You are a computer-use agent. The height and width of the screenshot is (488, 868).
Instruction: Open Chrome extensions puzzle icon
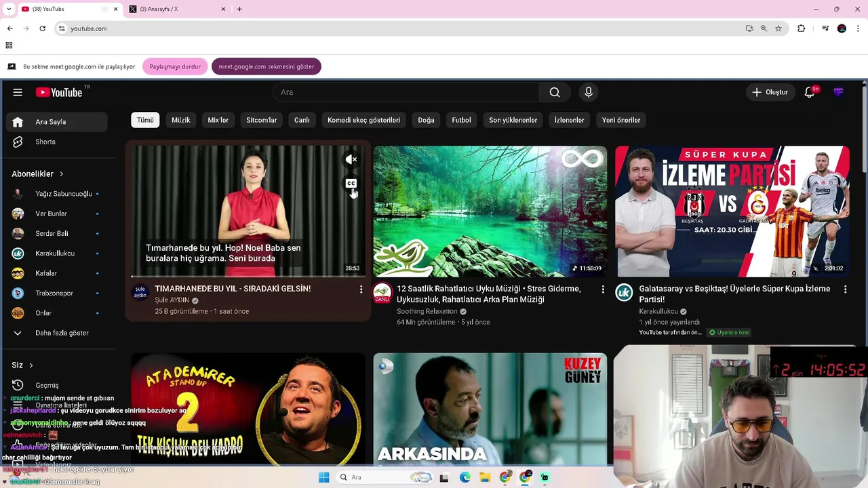(x=801, y=28)
